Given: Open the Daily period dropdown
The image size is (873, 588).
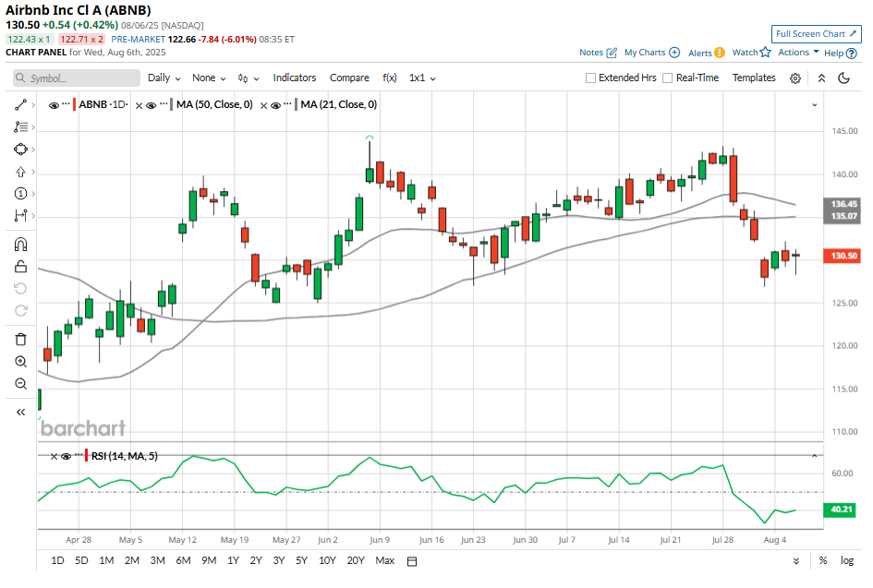Looking at the screenshot, I should tap(164, 78).
